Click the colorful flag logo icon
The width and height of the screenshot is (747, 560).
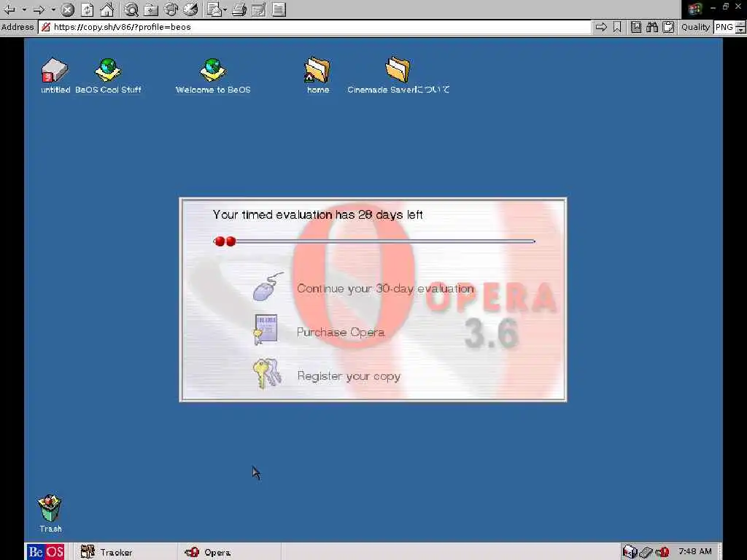coord(695,9)
